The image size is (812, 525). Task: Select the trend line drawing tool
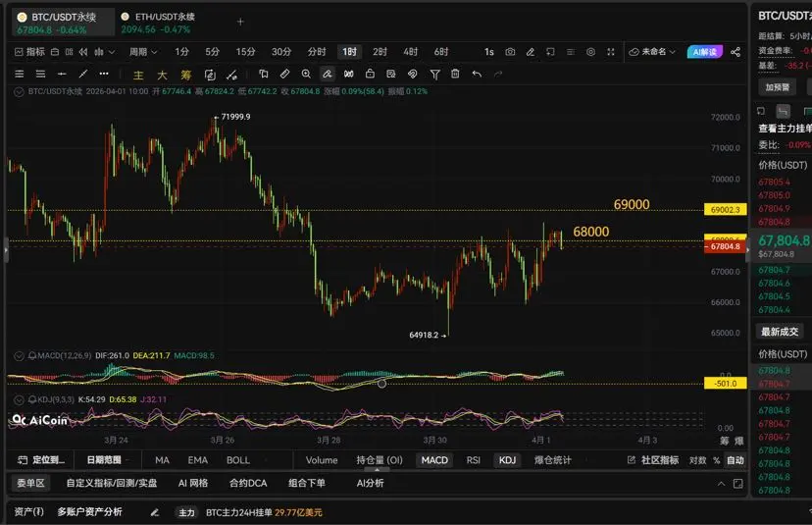(82, 75)
